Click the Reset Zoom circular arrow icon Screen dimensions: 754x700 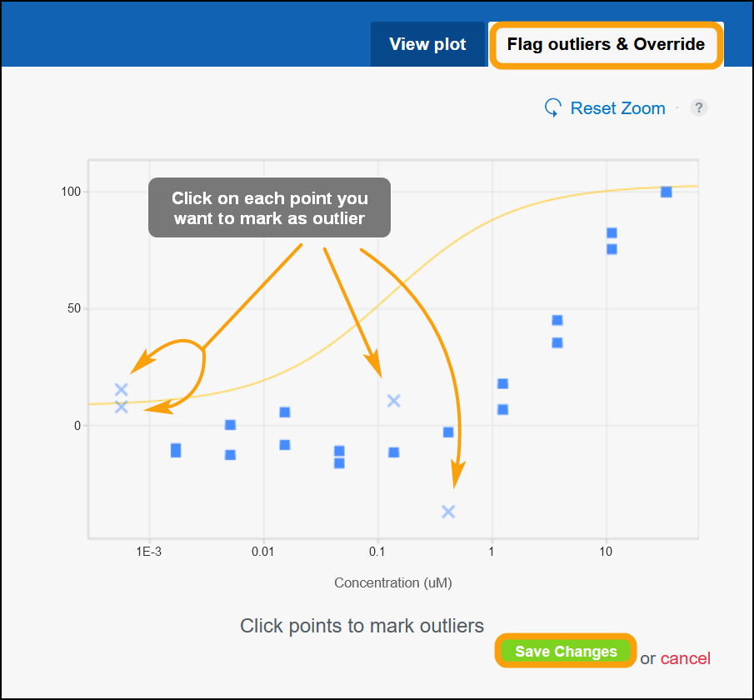click(552, 108)
